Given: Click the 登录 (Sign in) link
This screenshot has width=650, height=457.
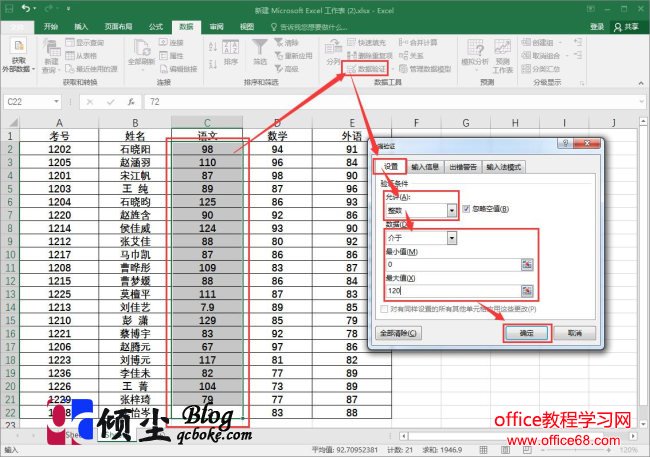Looking at the screenshot, I should tap(597, 27).
